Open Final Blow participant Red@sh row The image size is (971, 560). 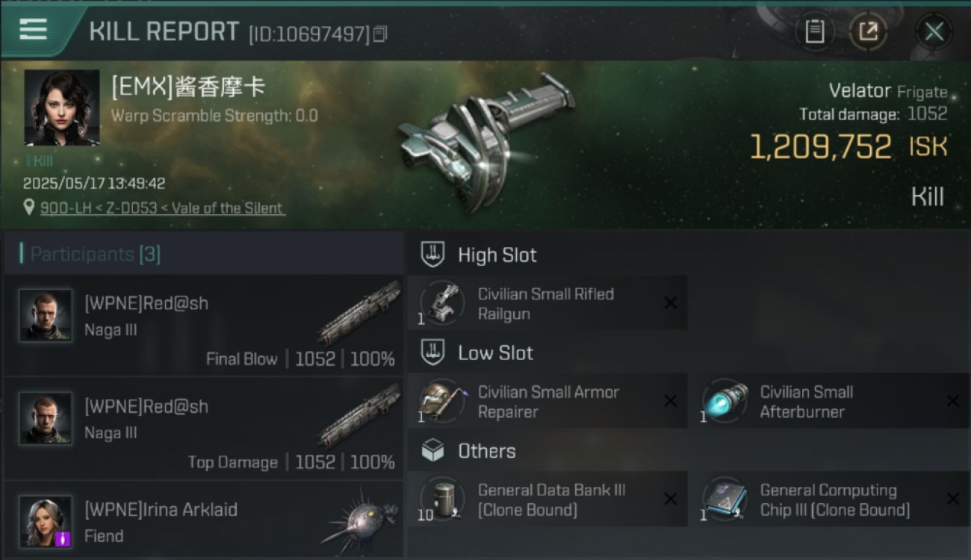click(203, 325)
